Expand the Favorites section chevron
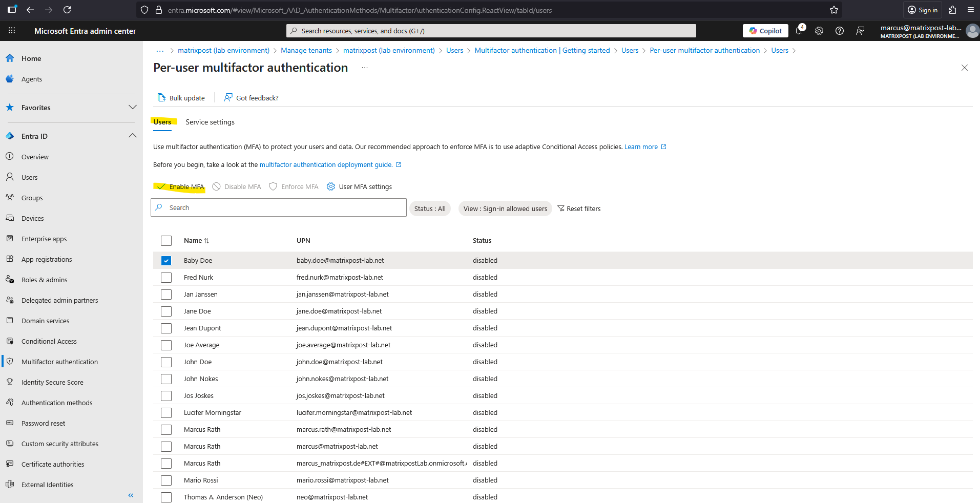The width and height of the screenshot is (980, 503). [x=133, y=107]
